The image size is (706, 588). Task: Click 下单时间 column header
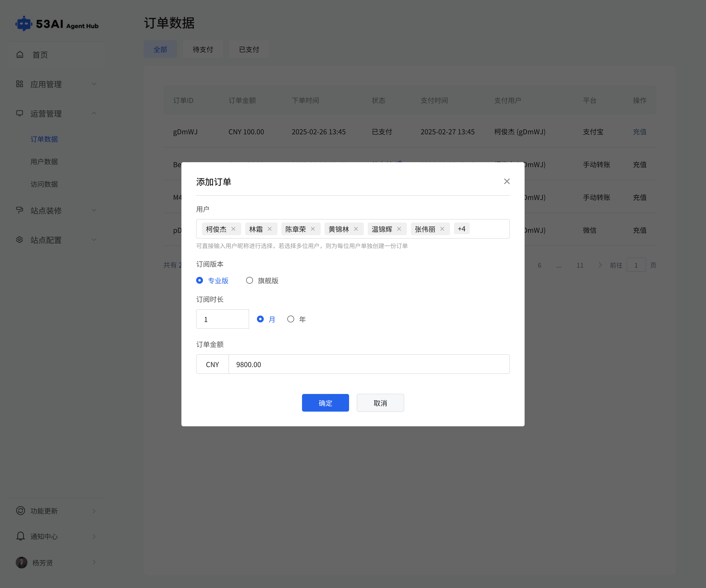pyautogui.click(x=305, y=100)
